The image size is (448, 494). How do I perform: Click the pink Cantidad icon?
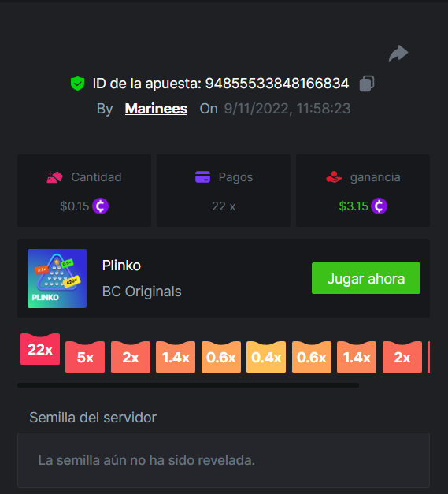[55, 177]
